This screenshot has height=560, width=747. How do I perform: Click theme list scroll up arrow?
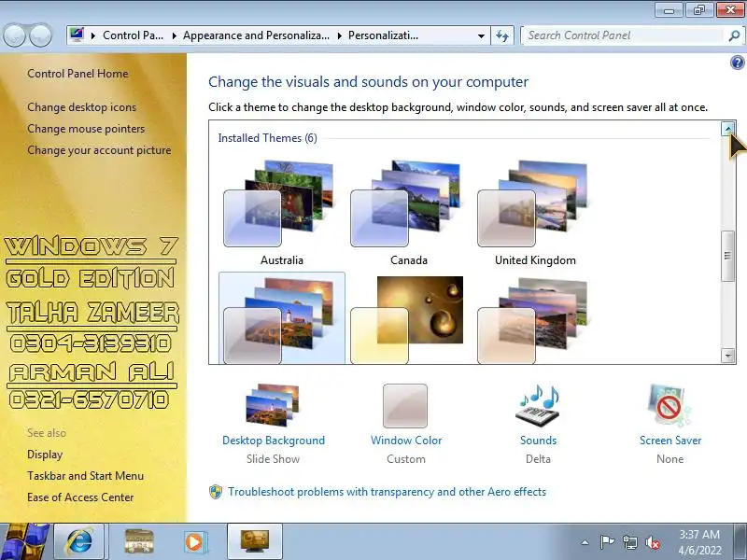point(727,129)
